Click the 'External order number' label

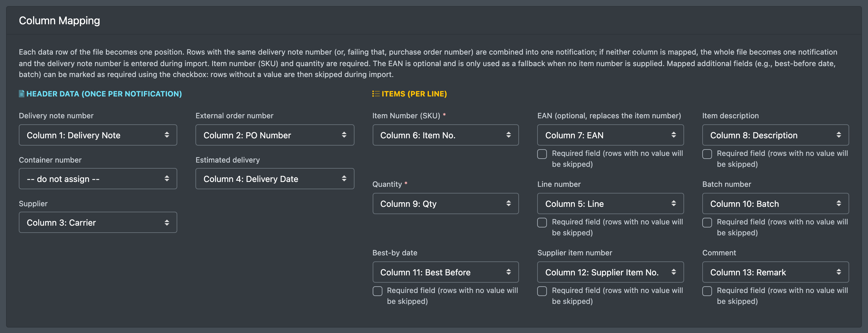(235, 116)
